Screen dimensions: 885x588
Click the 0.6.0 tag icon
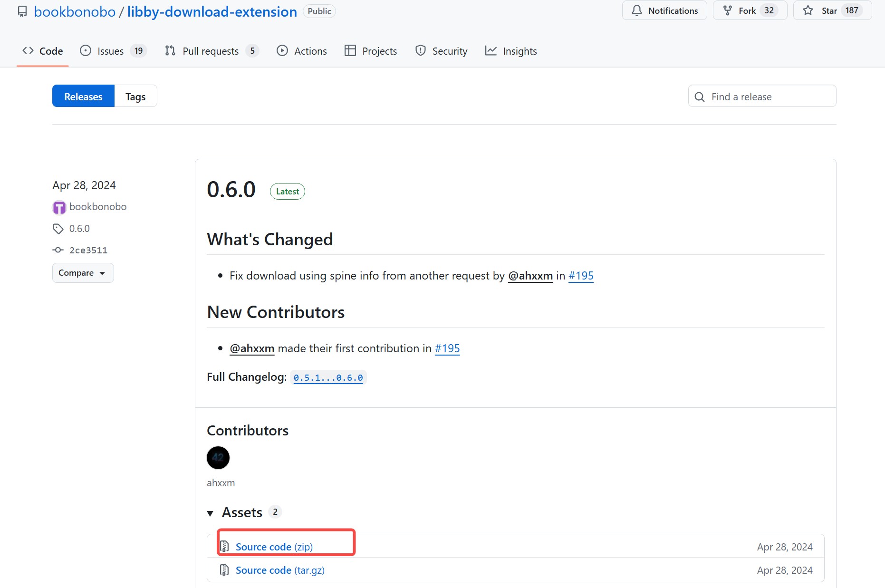[58, 229]
